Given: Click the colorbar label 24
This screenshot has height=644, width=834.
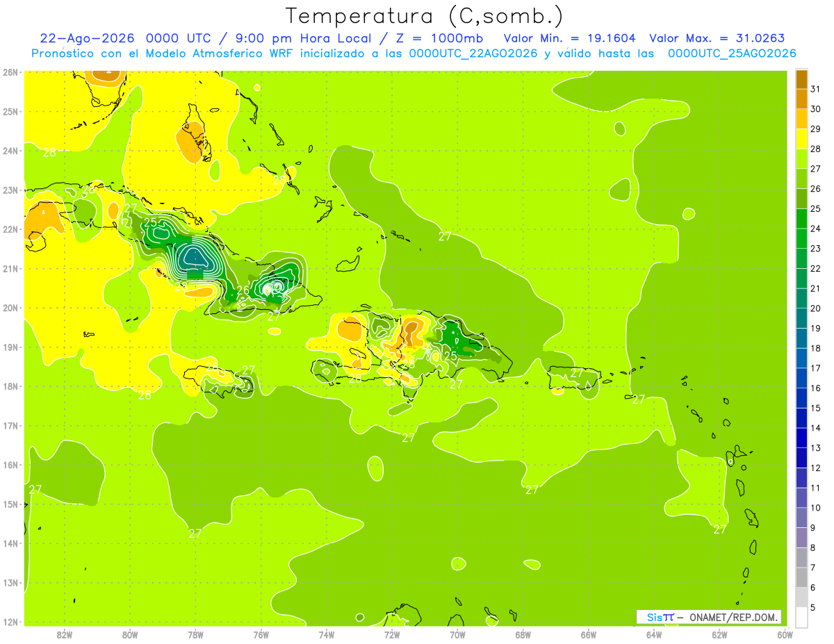Looking at the screenshot, I should coord(816,229).
